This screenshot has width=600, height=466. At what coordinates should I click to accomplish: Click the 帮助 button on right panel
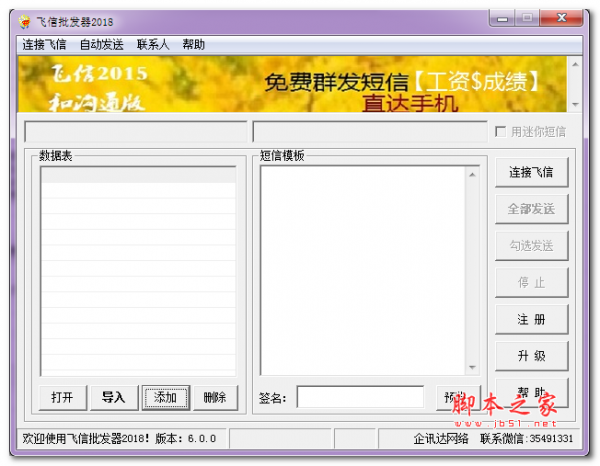(x=531, y=393)
